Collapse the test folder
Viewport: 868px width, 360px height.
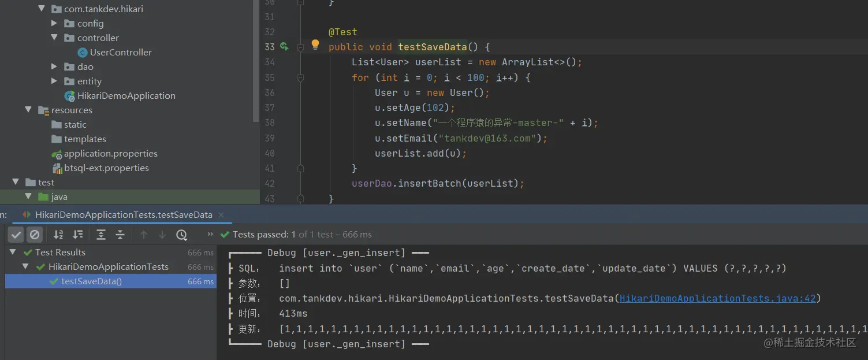coord(16,182)
